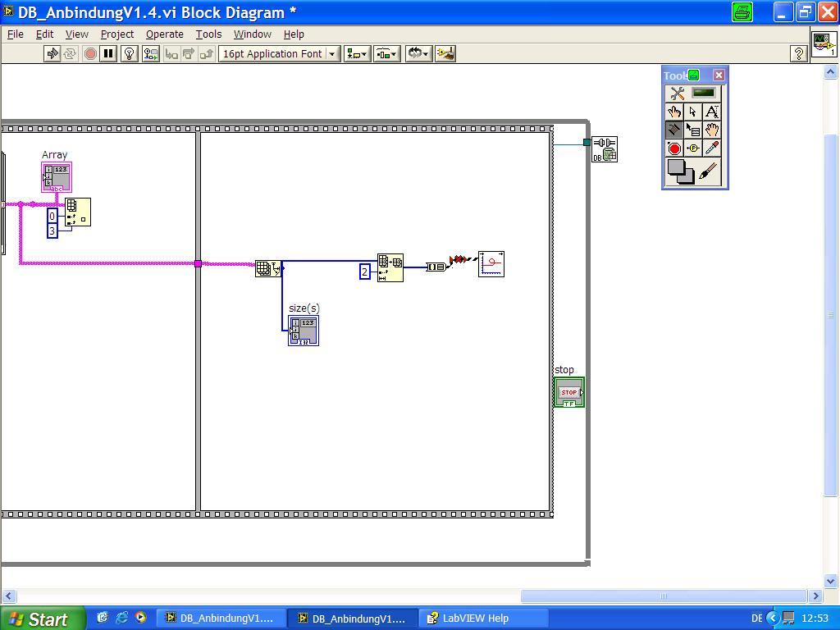Click the Step Out toolbar button

(x=207, y=53)
